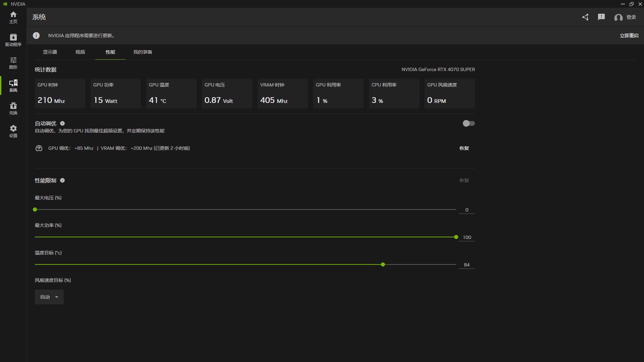Drag the 温度目标 slider to adjust temperature

(383, 264)
